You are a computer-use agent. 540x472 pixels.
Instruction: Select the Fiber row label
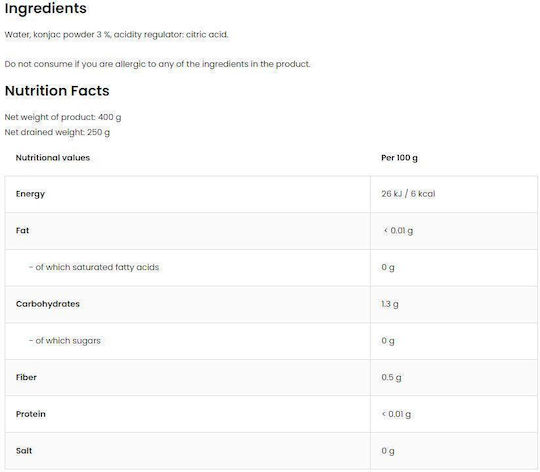point(26,377)
